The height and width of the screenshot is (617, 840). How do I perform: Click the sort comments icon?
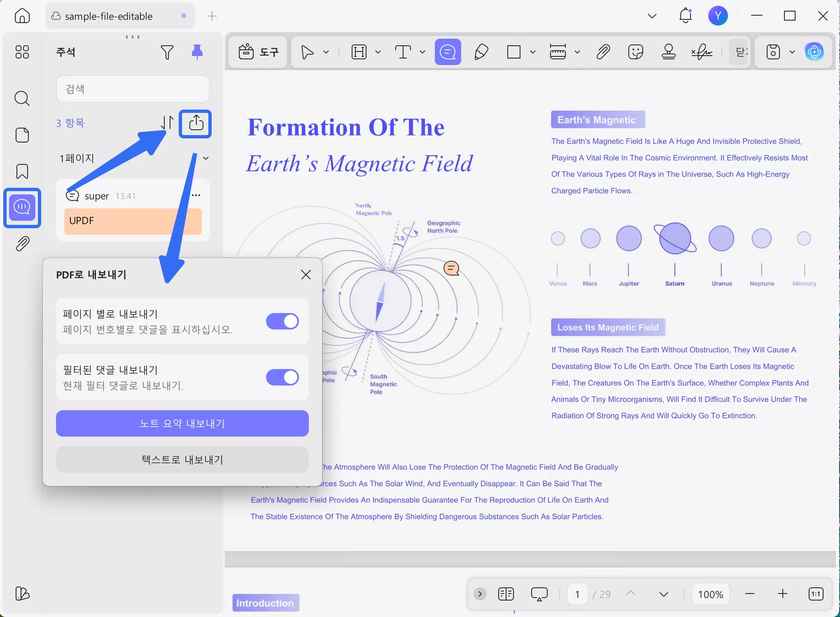coord(167,123)
